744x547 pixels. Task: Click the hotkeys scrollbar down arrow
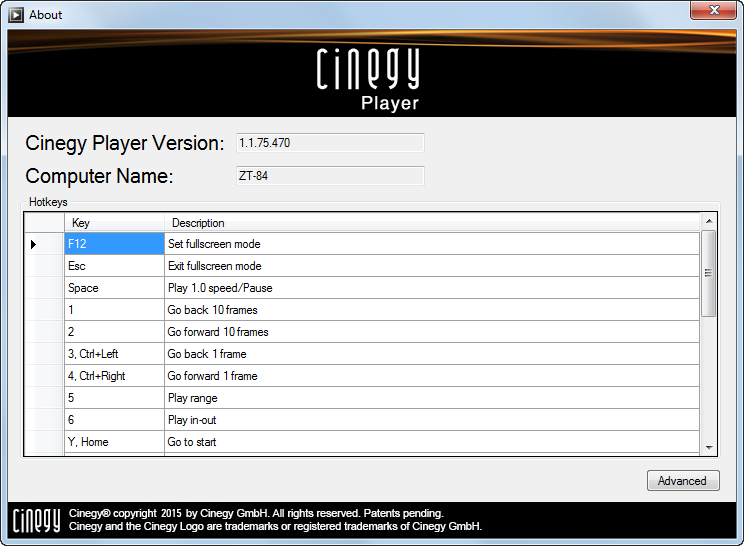coord(709,447)
